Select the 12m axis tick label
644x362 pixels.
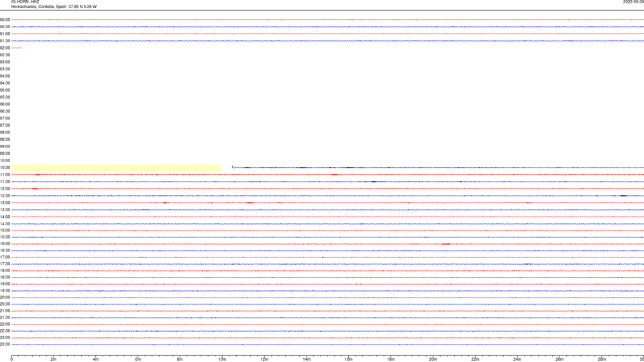tap(264, 359)
